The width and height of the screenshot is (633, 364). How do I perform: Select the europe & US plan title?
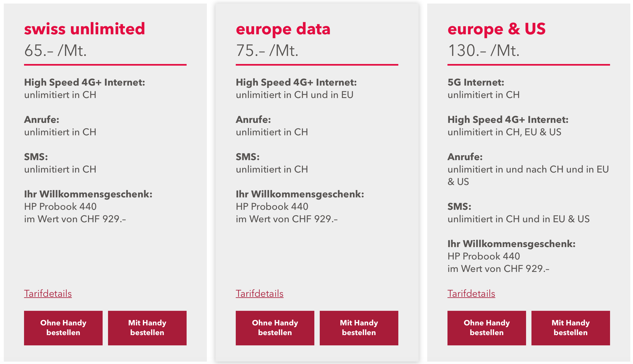pyautogui.click(x=497, y=29)
